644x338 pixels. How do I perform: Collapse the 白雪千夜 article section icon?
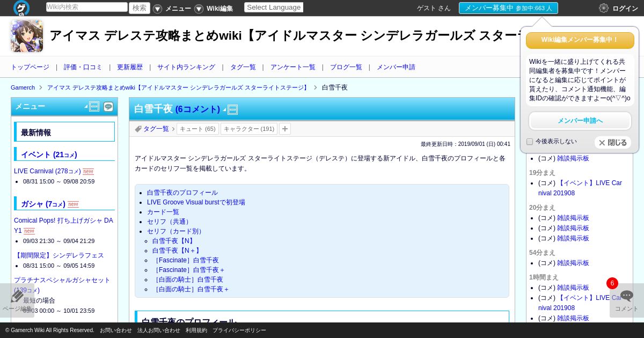tap(232, 110)
